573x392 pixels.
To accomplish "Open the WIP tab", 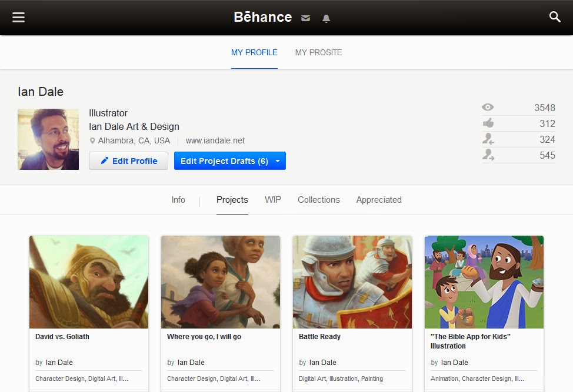I will coord(273,200).
